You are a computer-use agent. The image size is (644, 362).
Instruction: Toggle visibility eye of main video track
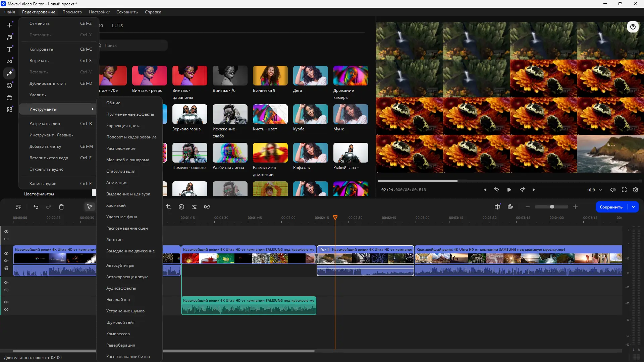coord(6,253)
